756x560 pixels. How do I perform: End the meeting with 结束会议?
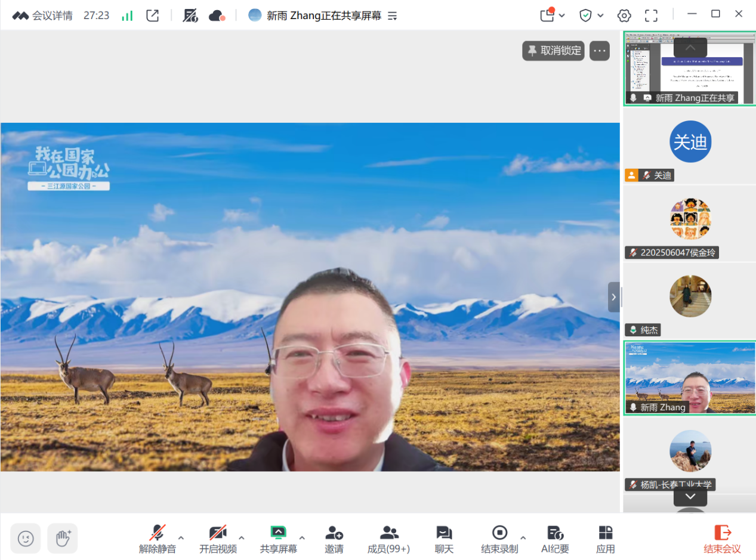tap(723, 539)
